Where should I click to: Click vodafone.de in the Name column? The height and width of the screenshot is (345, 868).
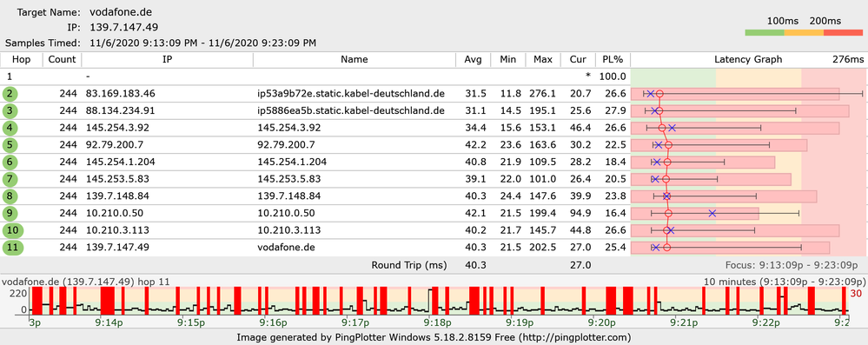point(286,248)
